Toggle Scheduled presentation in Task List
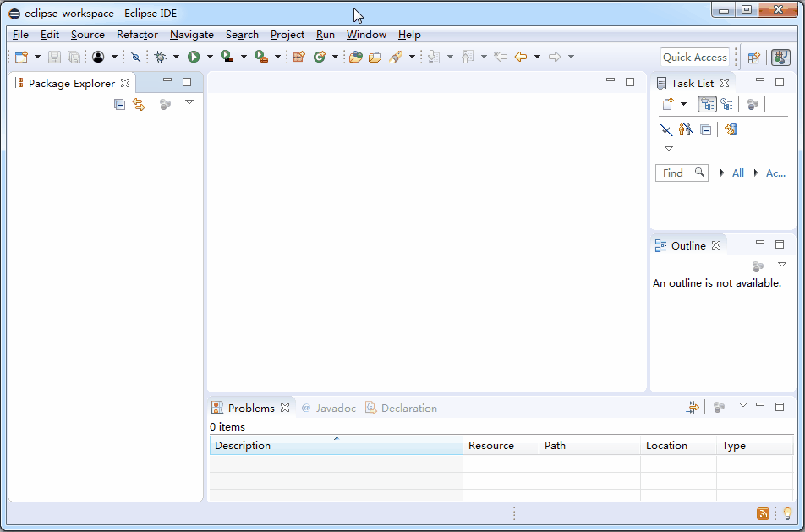This screenshot has width=805, height=532. pyautogui.click(x=726, y=104)
